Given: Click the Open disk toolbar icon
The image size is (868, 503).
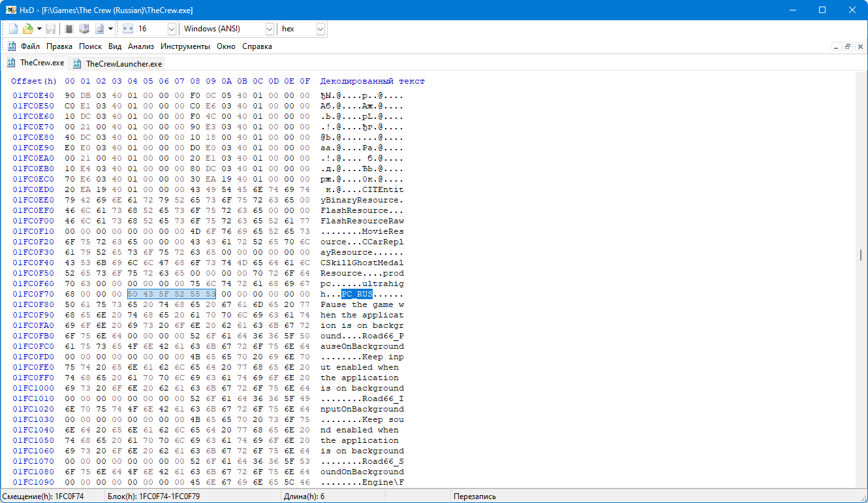Looking at the screenshot, I should click(x=84, y=29).
